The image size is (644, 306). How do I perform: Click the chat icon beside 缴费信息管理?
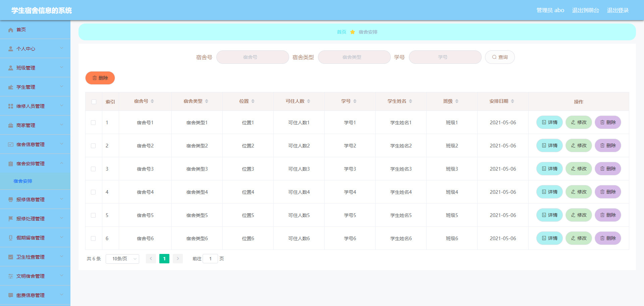11,295
